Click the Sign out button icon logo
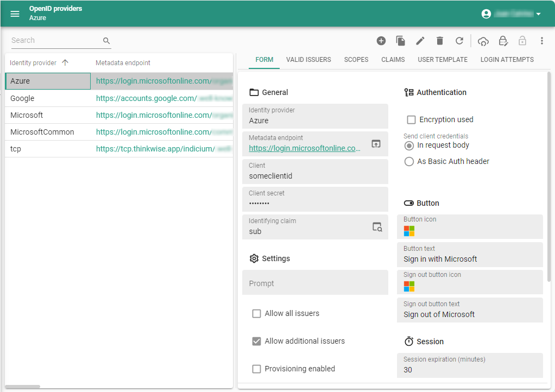Screen dimensions: 555x392 (x=409, y=286)
